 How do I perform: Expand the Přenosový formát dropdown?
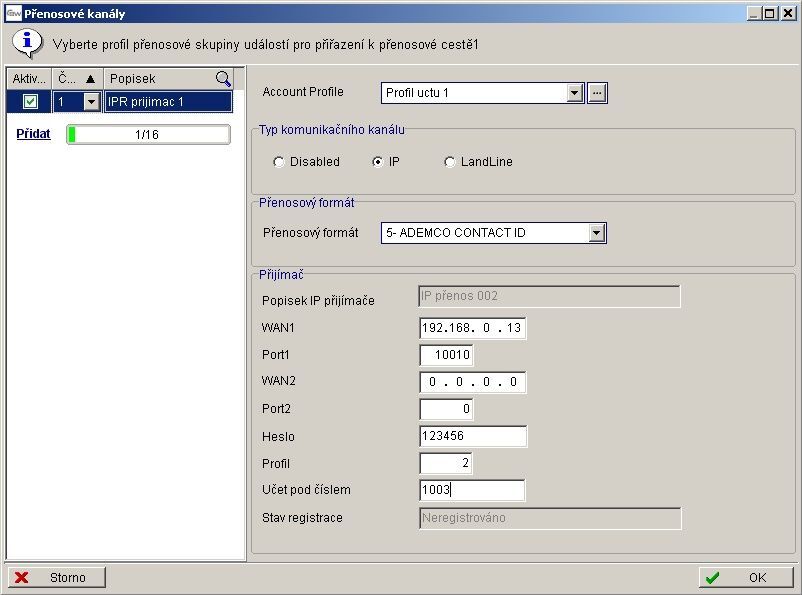[597, 233]
